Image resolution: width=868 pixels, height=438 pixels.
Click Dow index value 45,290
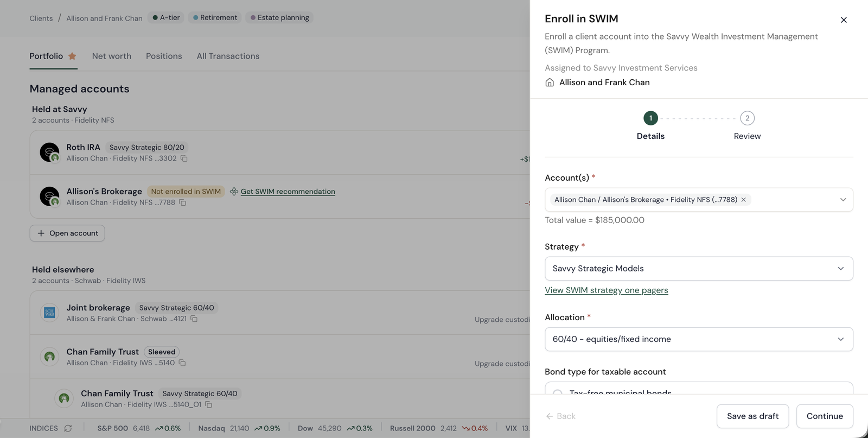(329, 428)
